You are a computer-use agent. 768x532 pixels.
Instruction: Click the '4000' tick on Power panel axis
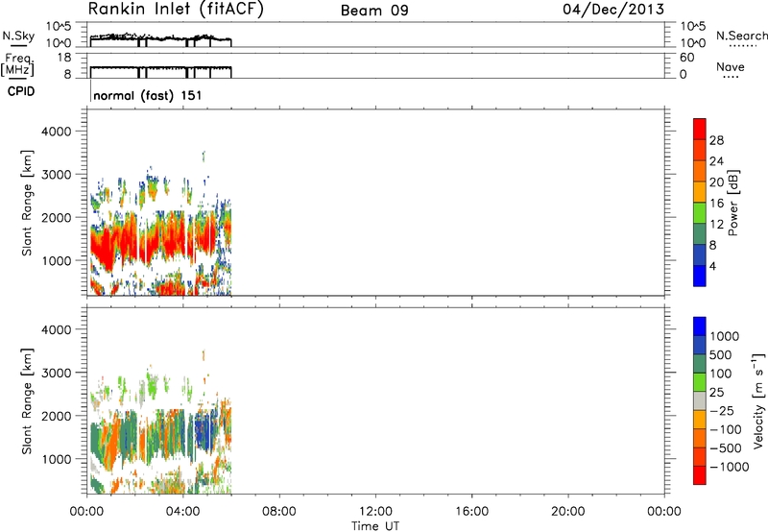tap(57, 132)
